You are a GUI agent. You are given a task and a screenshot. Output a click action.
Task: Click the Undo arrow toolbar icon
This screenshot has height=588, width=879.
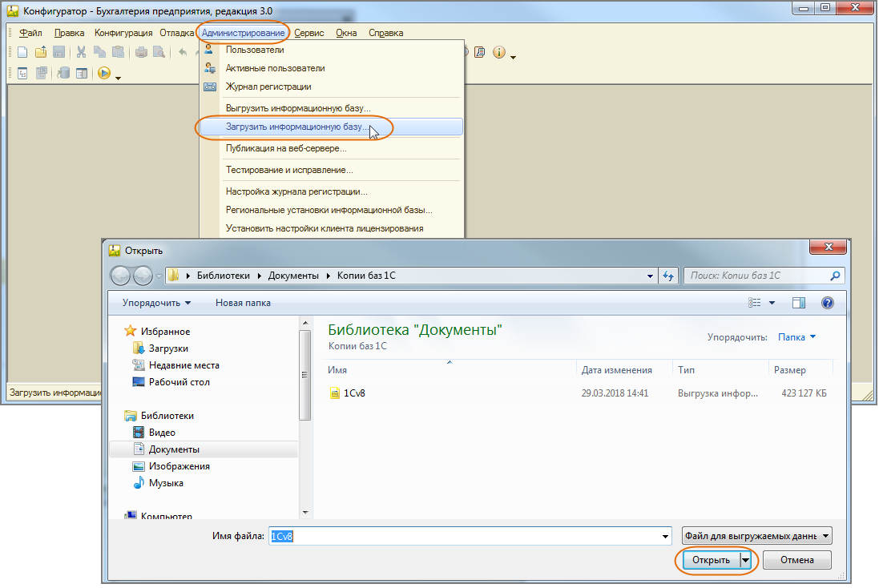pos(183,52)
